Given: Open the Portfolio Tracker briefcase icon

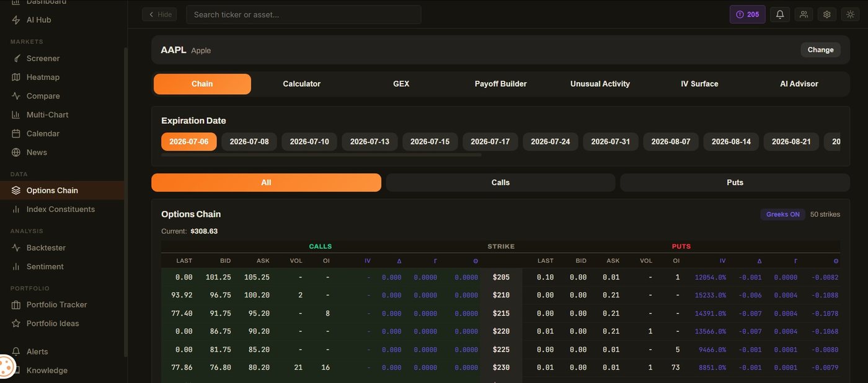Looking at the screenshot, I should (x=16, y=305).
